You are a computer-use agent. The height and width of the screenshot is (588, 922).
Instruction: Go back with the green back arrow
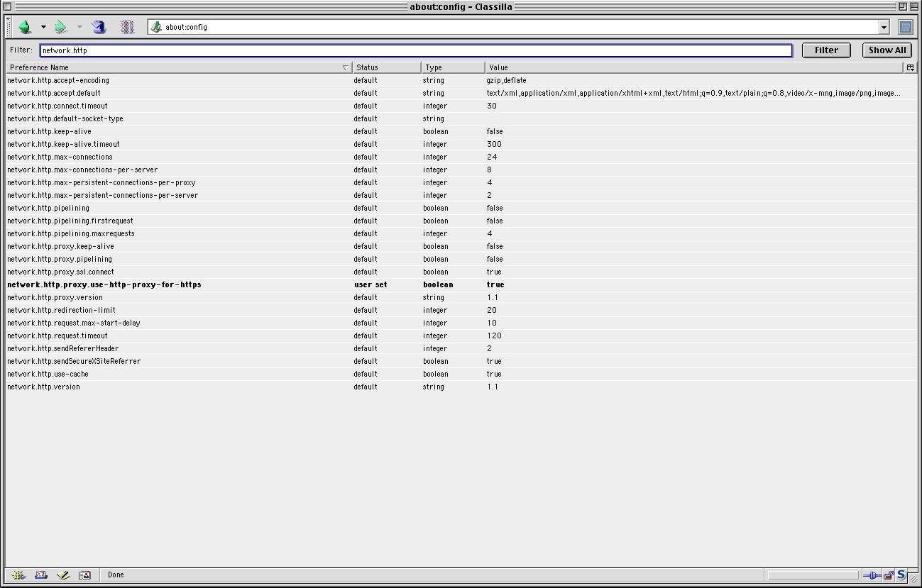click(x=25, y=27)
